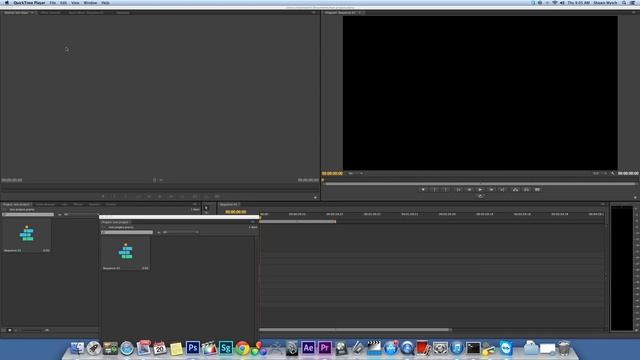Open the floating Project panel flyout menu
The width and height of the screenshot is (640, 360).
click(253, 222)
